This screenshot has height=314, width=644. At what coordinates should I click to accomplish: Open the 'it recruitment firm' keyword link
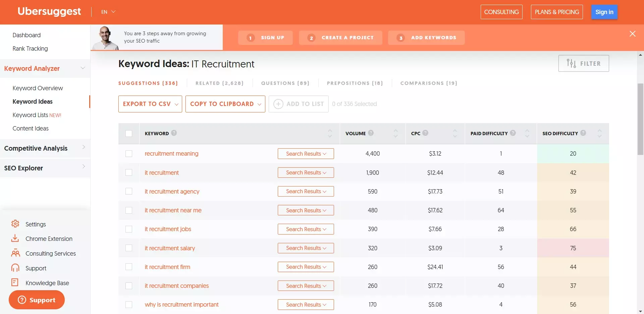point(167,267)
